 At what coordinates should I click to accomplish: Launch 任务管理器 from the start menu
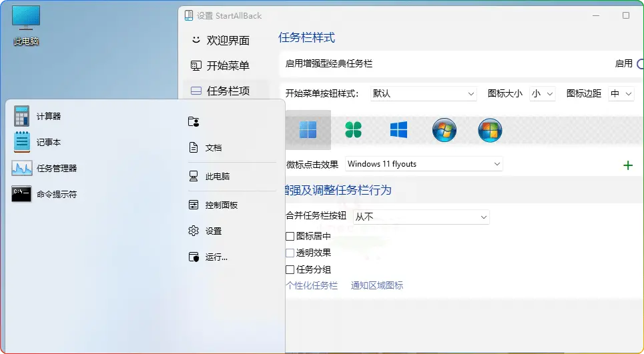coord(56,168)
